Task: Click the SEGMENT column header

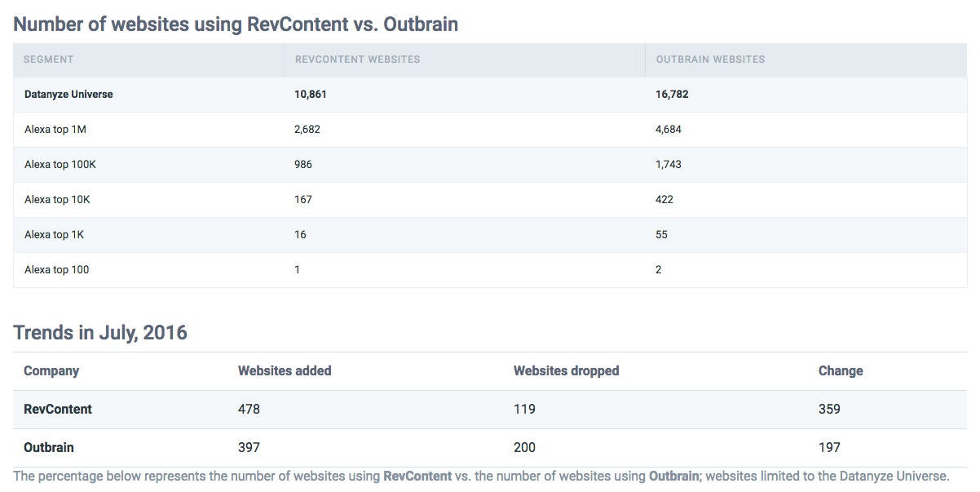Action: (48, 60)
